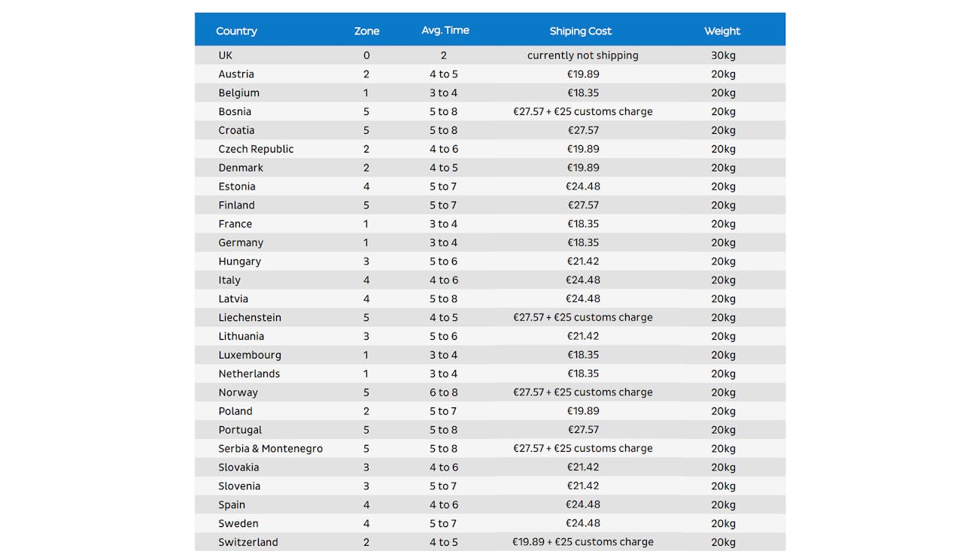The height and width of the screenshot is (560, 963).
Task: Select the Portugal country name
Action: pyautogui.click(x=240, y=430)
